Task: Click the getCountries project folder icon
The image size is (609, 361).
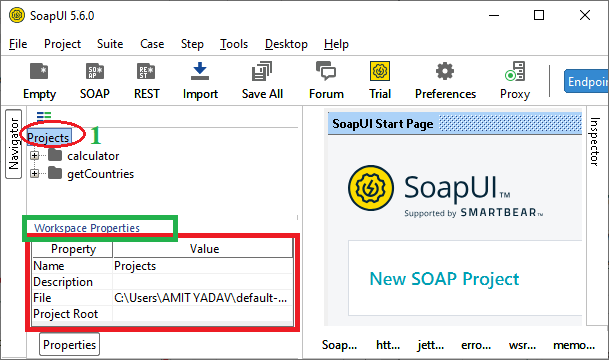Action: pos(55,173)
